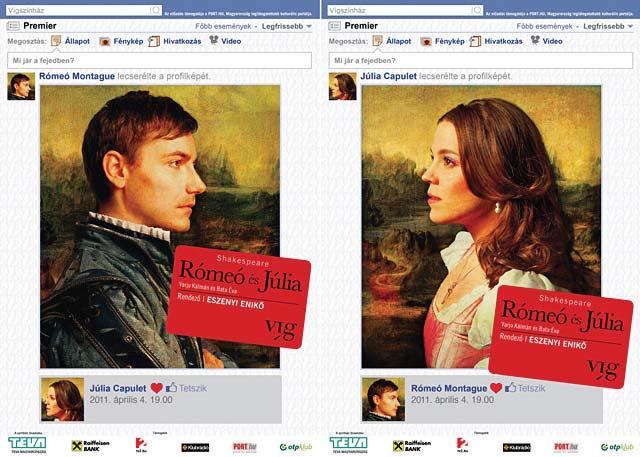
Task: Choose Video share tab in right poster
Action: pyautogui.click(x=552, y=41)
